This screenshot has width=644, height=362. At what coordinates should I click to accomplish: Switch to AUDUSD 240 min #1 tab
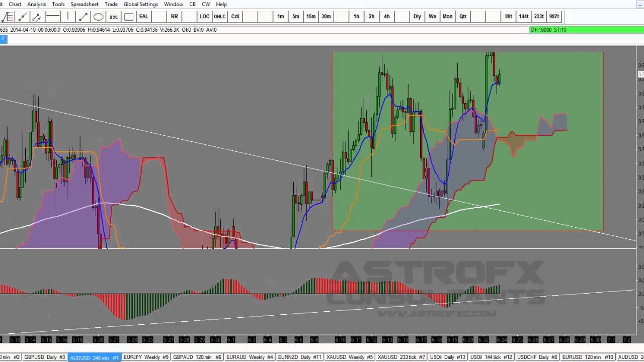[94, 357]
